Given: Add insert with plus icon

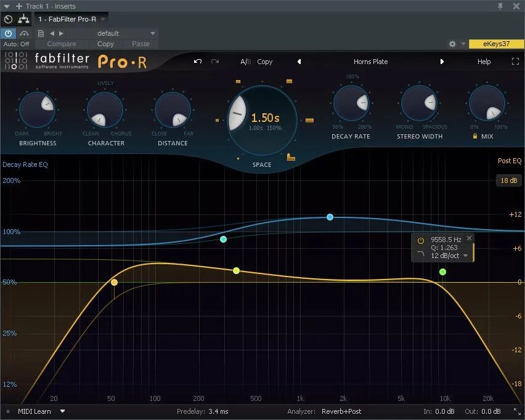Looking at the screenshot, I should point(19,6).
